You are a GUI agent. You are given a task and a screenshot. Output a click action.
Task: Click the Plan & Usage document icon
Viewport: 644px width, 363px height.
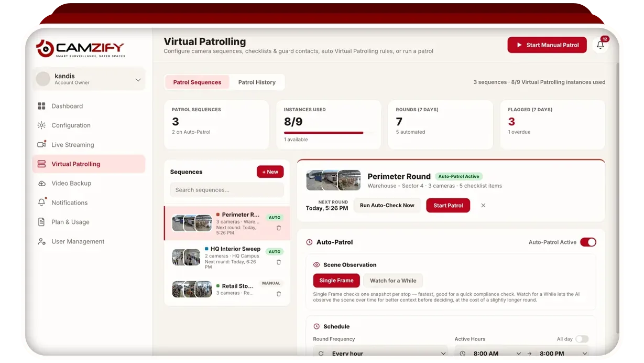coord(41,222)
